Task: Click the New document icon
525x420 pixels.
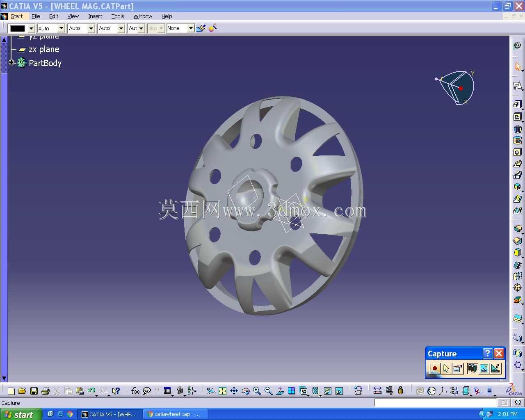Action: (11, 391)
